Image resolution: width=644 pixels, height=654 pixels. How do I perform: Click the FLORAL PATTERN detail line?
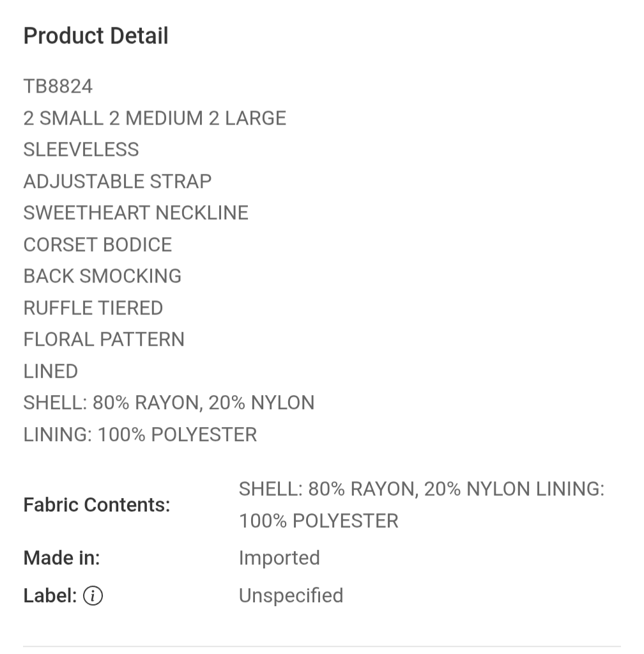[x=103, y=339]
